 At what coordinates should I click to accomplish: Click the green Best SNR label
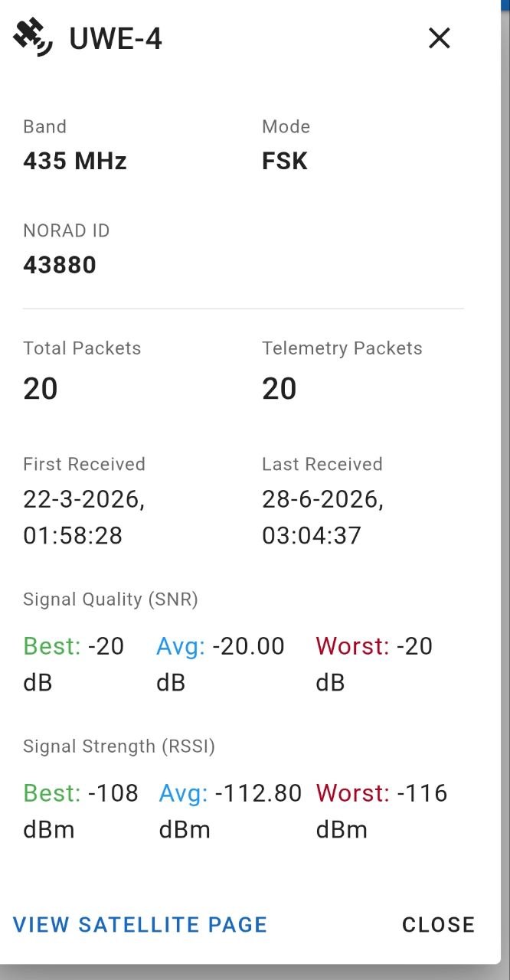tap(52, 646)
